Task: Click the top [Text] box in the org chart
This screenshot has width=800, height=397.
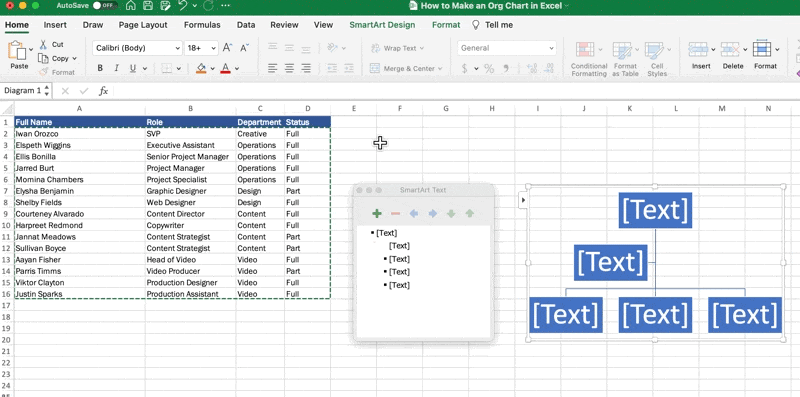Action: coord(655,210)
